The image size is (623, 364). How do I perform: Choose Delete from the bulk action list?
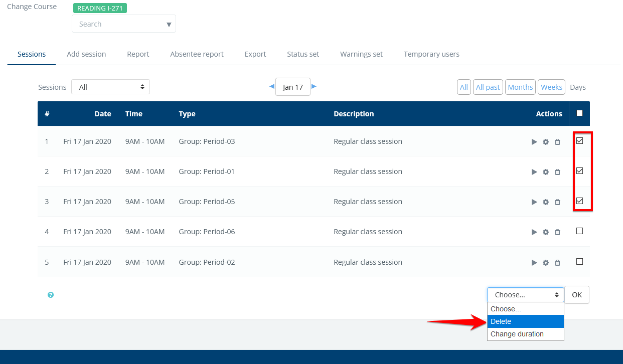click(525, 321)
